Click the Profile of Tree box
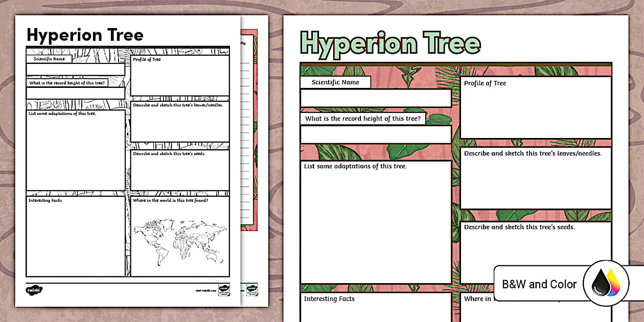644x322 pixels. tap(536, 107)
